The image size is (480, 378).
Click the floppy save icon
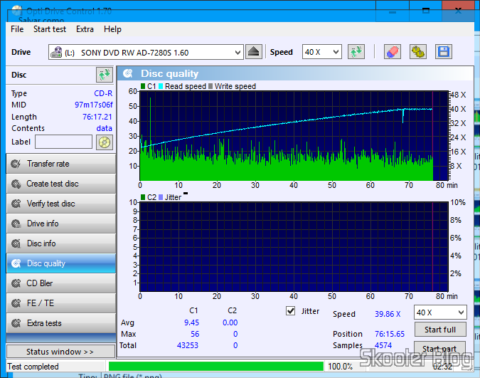444,52
